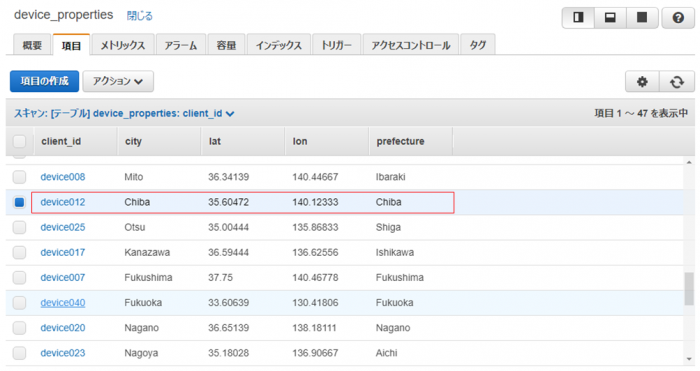Toggle the select-all header checkbox

click(x=19, y=142)
